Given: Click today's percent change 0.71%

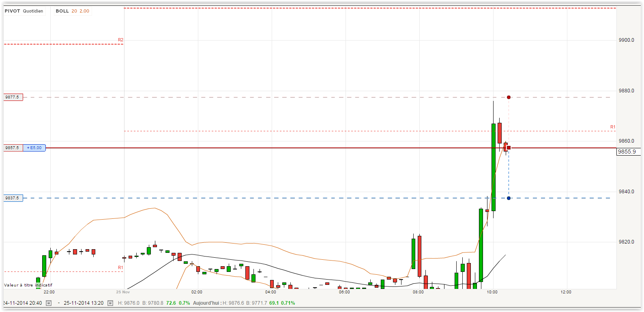Looking at the screenshot, I should click(x=288, y=303).
